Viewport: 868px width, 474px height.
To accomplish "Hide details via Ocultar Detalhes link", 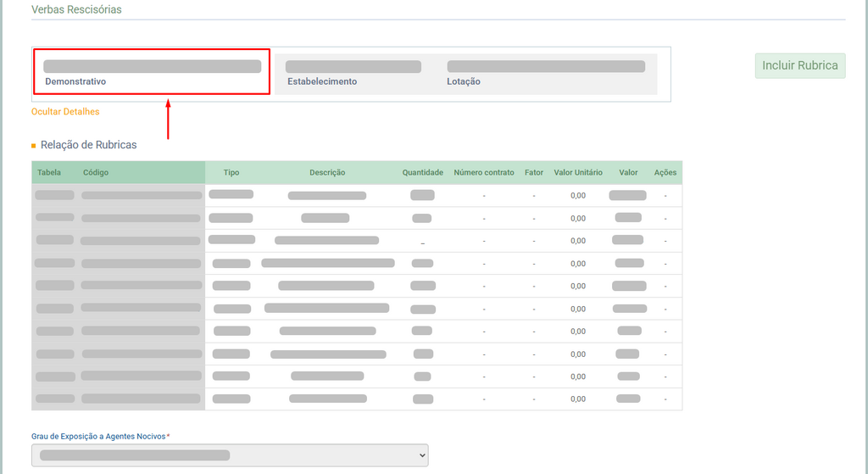I will (65, 111).
